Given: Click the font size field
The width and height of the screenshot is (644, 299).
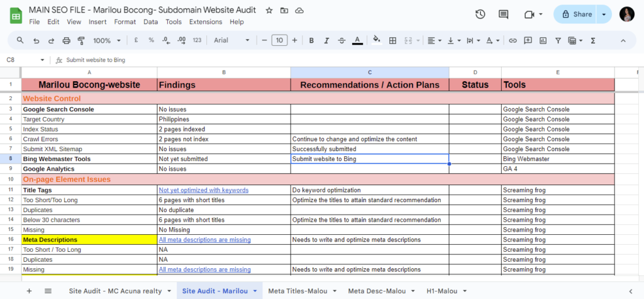Looking at the screenshot, I should [279, 40].
